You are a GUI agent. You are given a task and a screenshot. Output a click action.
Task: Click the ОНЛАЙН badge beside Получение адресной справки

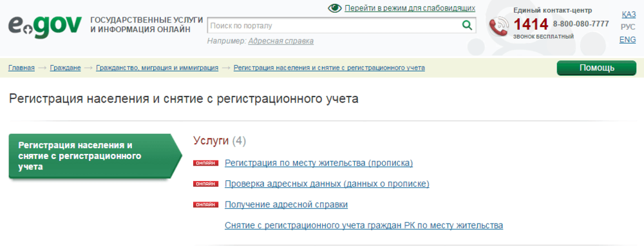click(x=205, y=205)
